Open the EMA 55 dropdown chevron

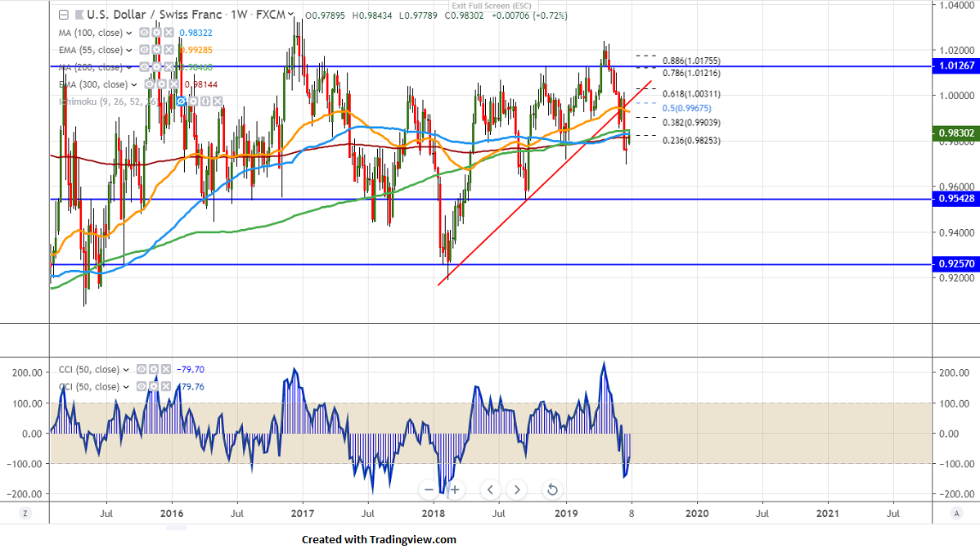(129, 50)
